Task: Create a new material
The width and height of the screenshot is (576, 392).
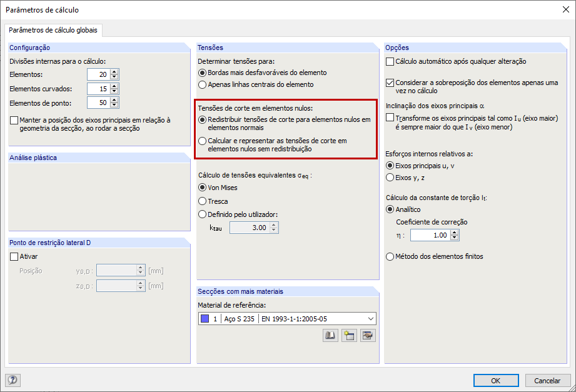Action: [349, 335]
